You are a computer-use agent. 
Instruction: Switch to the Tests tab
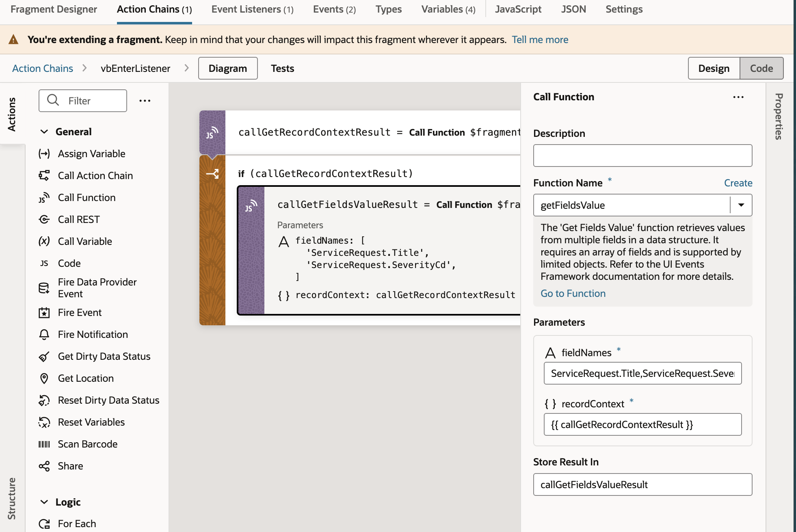pyautogui.click(x=283, y=68)
